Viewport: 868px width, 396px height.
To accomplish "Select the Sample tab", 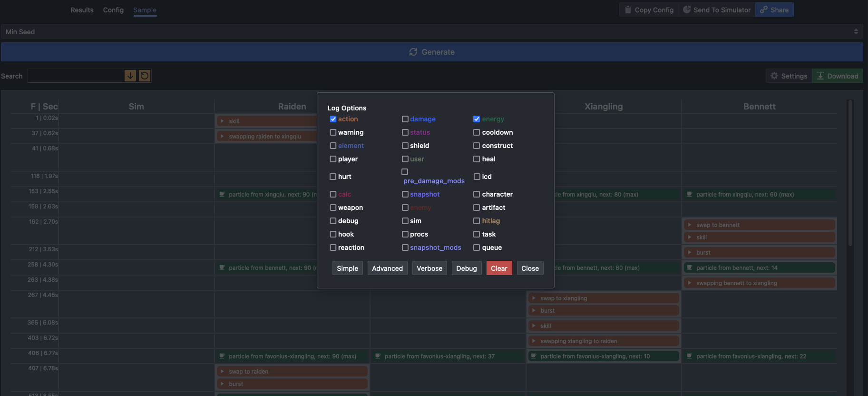I will point(145,10).
